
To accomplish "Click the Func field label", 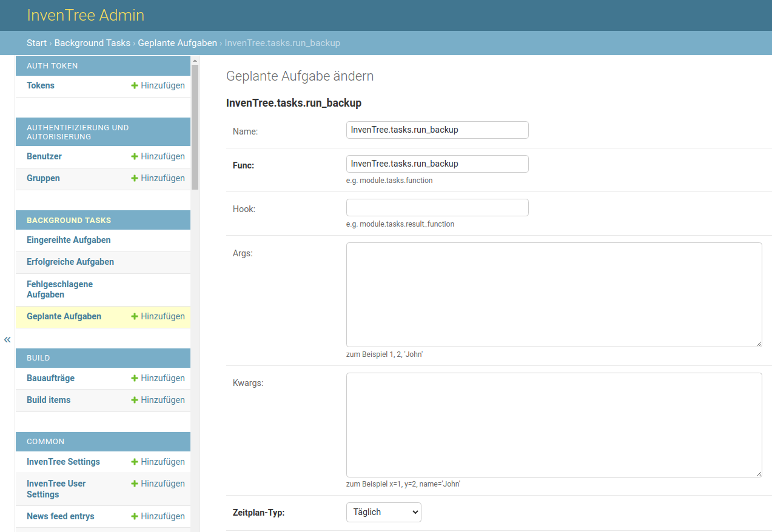I will [243, 165].
